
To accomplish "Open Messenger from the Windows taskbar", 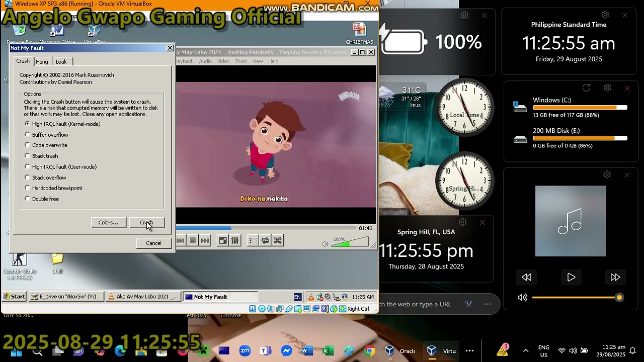I will click(286, 351).
